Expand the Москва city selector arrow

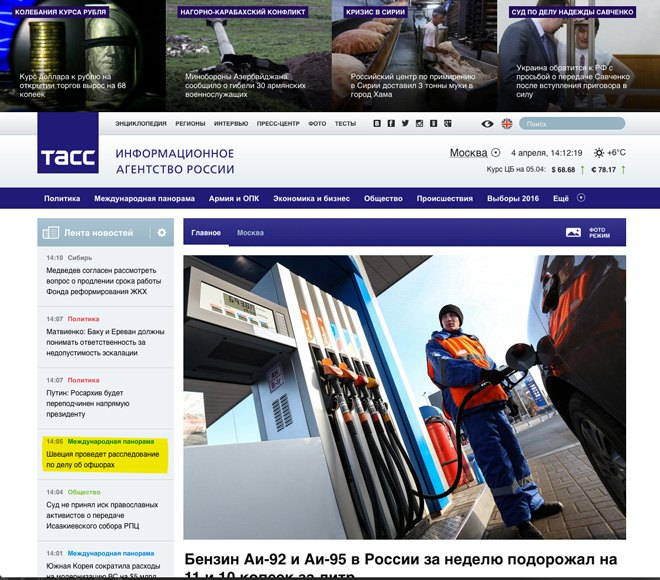click(496, 153)
